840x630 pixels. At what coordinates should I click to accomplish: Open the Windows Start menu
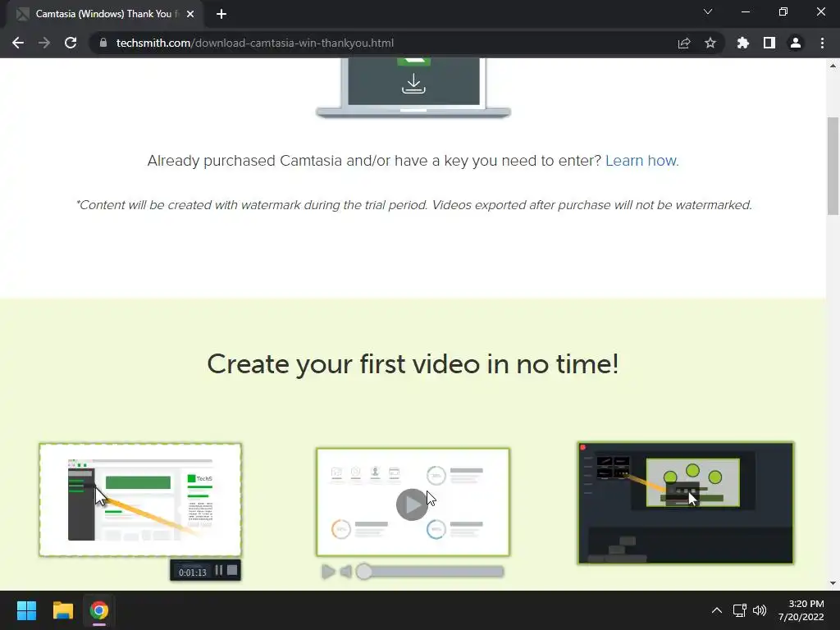click(x=26, y=610)
